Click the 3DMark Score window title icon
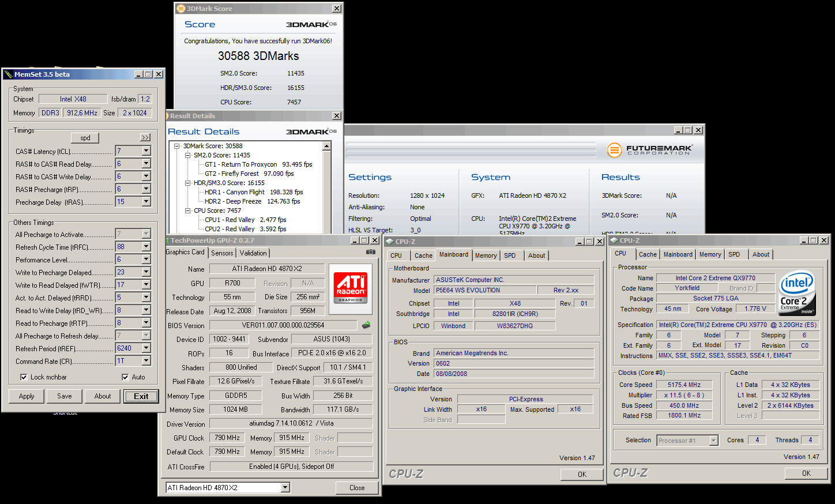 point(180,9)
